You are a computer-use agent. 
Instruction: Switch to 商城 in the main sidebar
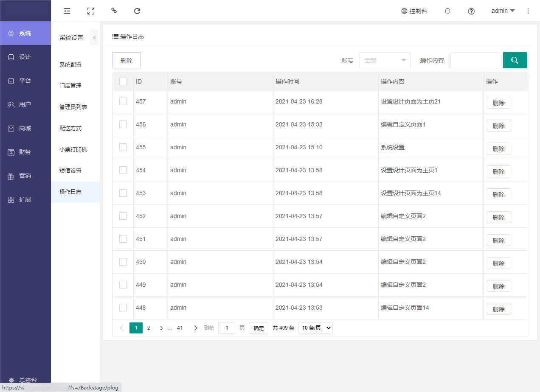click(25, 128)
